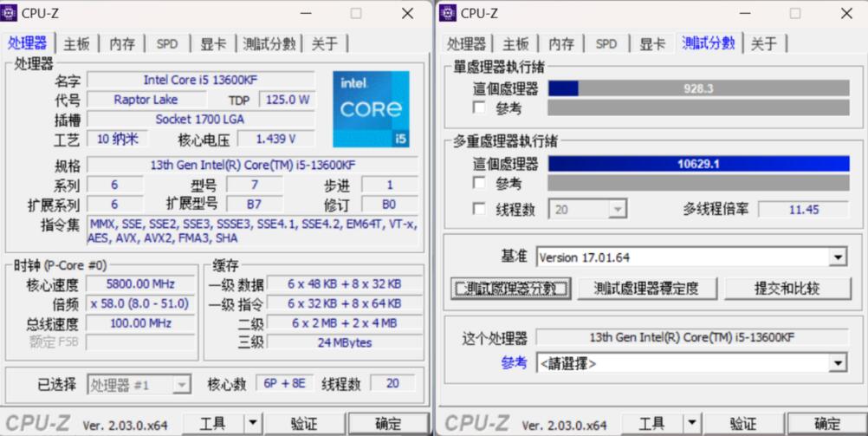Click 验证 button in left window
This screenshot has height=436, width=868.
(304, 423)
